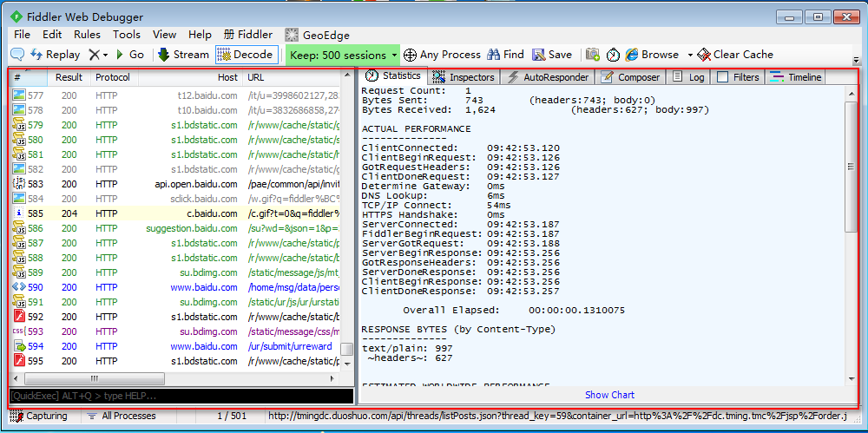Click the camera screenshot icon
Screen dimensions: 868x433
(x=593, y=55)
